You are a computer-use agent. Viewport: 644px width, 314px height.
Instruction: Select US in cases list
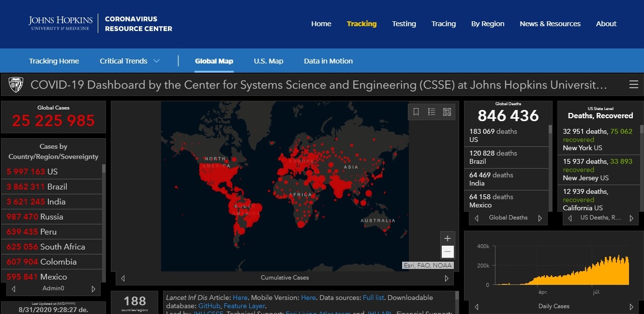51,172
